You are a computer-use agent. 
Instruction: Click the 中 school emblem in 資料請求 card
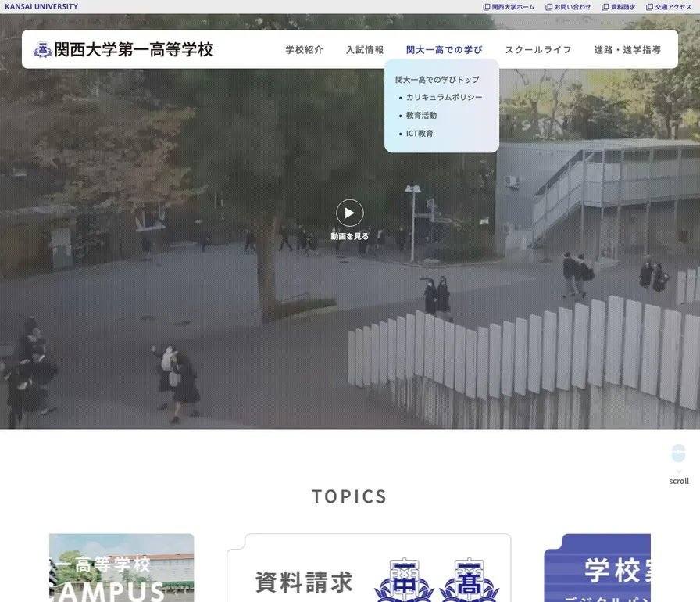point(404,580)
